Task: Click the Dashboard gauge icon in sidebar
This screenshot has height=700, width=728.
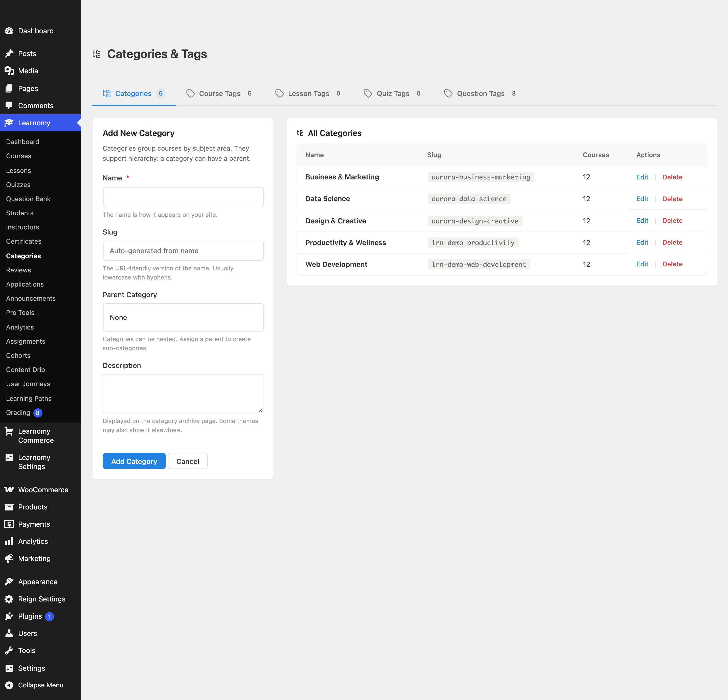Action: [x=9, y=31]
